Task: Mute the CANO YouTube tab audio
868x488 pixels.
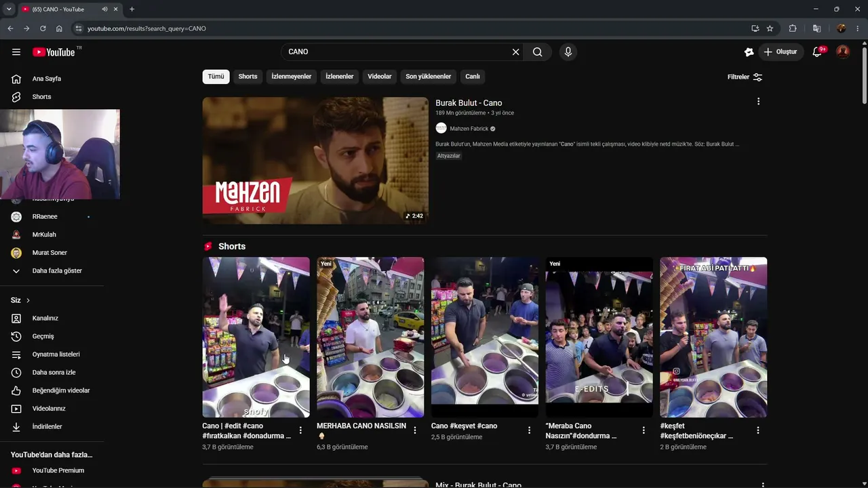Action: click(x=104, y=9)
